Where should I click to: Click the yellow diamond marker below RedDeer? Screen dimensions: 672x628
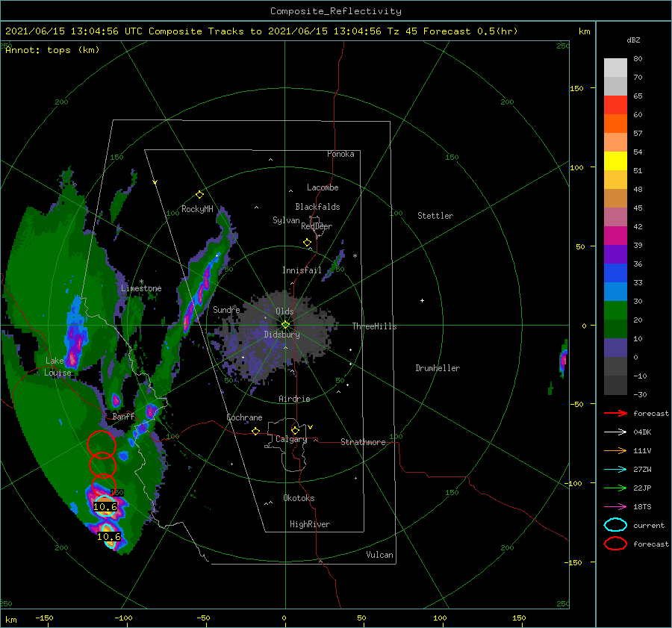307,243
